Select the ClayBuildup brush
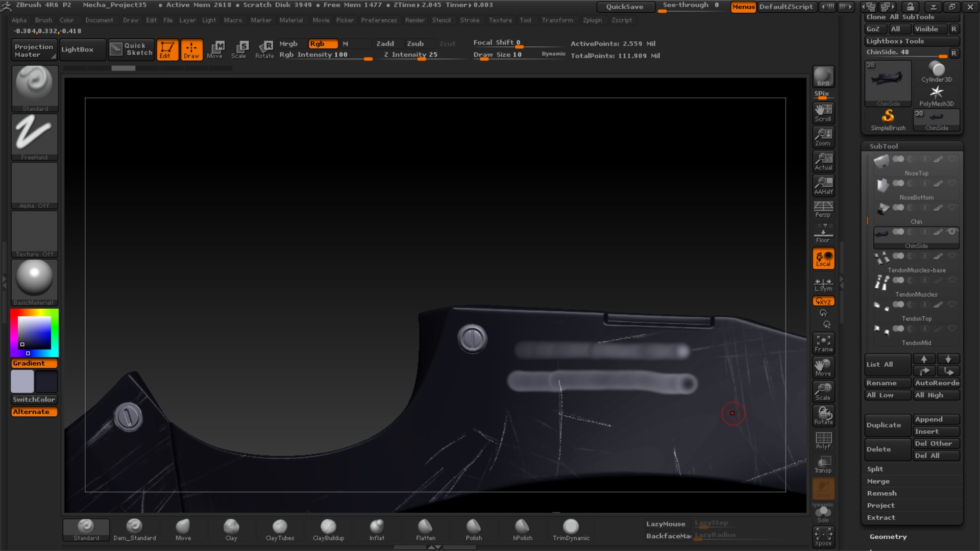 pos(328,530)
